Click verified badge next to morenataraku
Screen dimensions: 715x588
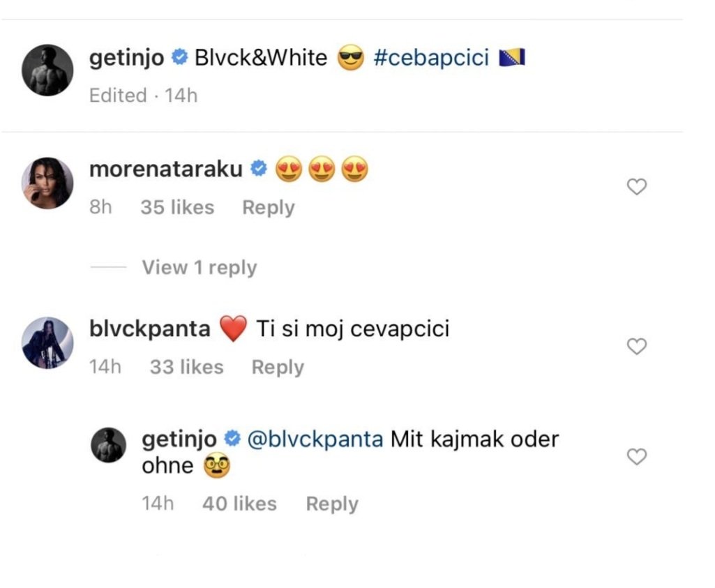258,169
